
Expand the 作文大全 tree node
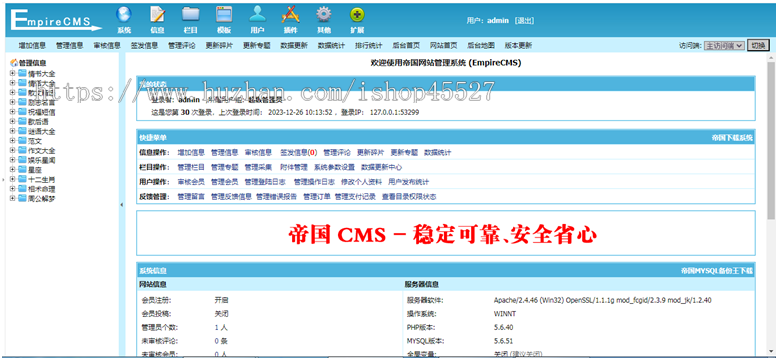tap(12, 151)
